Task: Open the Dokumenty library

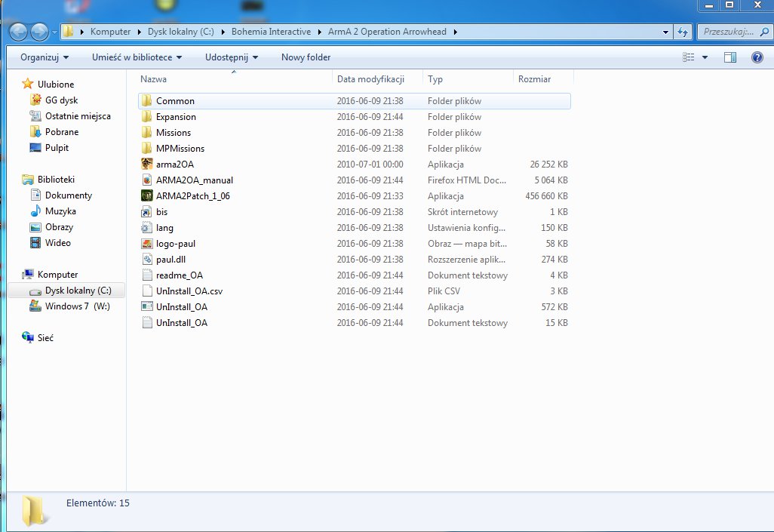Action: (68, 195)
